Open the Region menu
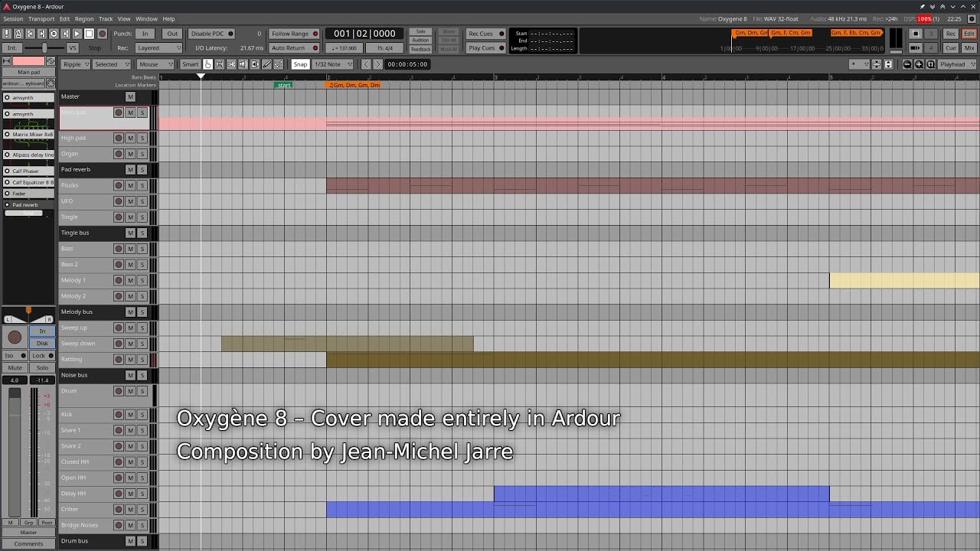This screenshot has width=980, height=551. [x=84, y=18]
